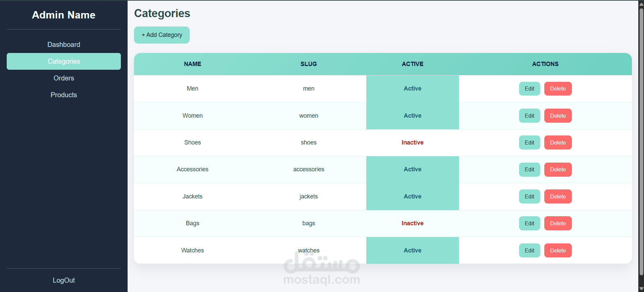Delete the Watches category
Screen dimensions: 644x292
558,250
